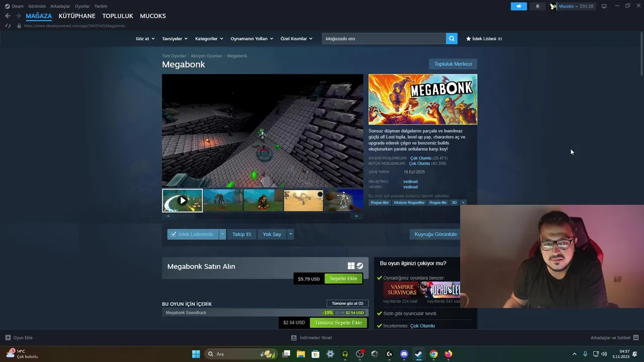Open Steam announcements megaphone button
644x362 pixels.
(x=519, y=7)
